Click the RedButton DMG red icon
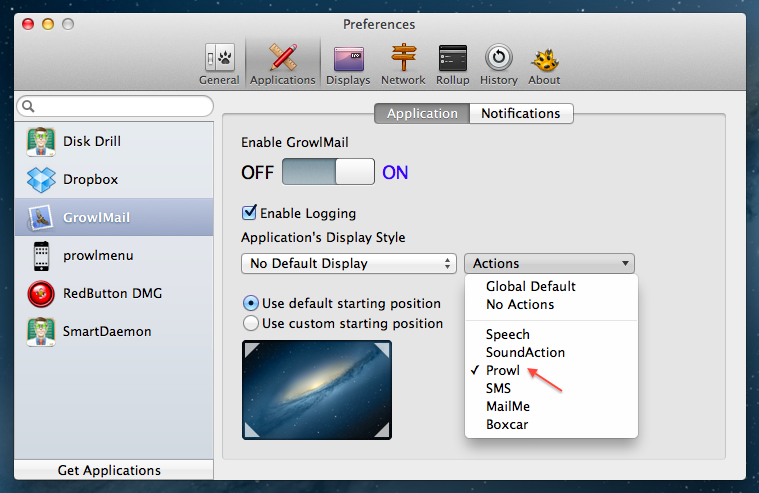The height and width of the screenshot is (493, 759). pos(41,293)
